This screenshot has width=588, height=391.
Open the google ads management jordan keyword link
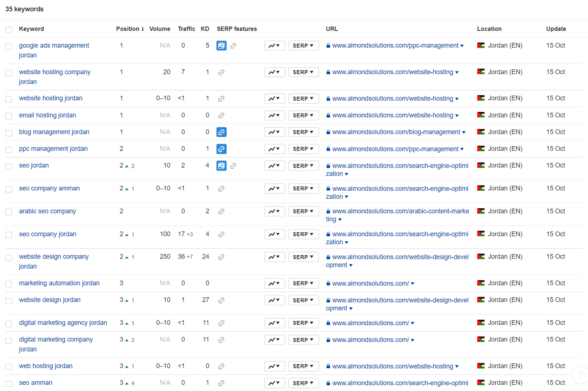click(x=54, y=51)
